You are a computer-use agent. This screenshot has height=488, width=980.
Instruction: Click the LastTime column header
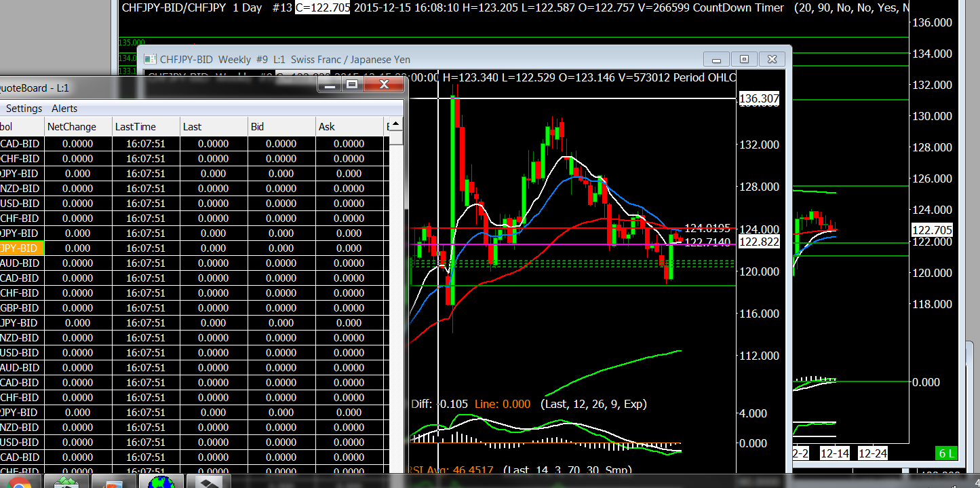click(146, 127)
